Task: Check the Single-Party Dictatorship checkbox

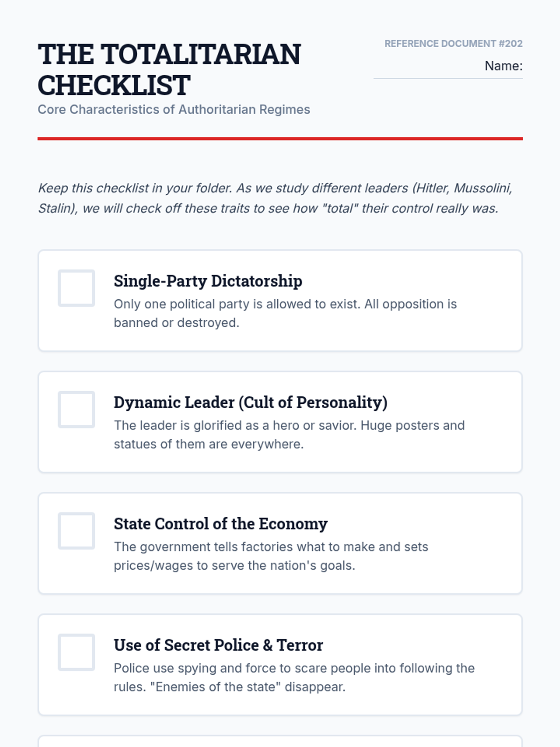Action: [x=77, y=288]
